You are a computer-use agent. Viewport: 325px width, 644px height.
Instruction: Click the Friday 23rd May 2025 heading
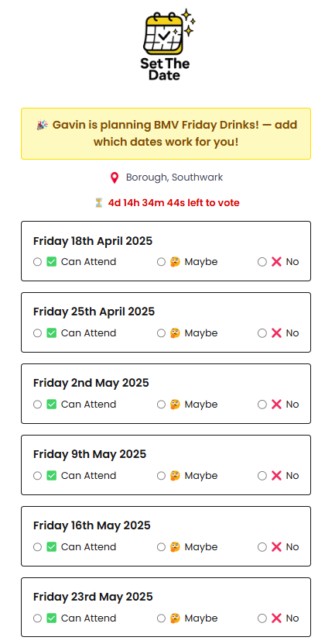coord(93,597)
